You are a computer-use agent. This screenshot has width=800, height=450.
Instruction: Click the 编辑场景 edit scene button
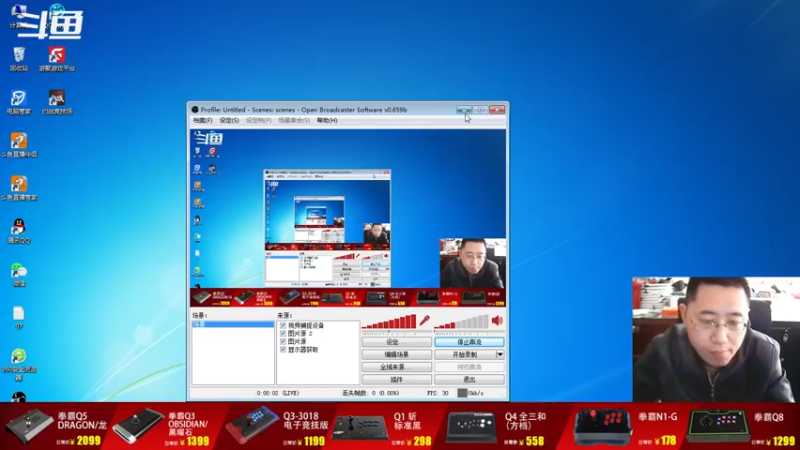click(x=396, y=354)
